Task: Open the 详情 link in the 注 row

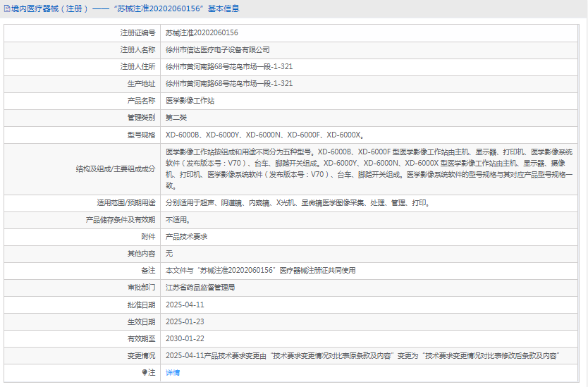Action: (x=173, y=372)
